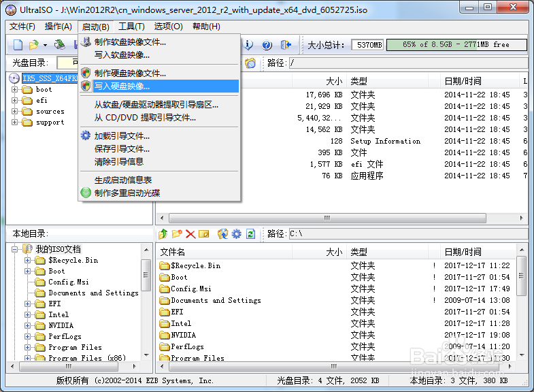Click the info icon in the toolbar
534x392 pixels.
248,45
